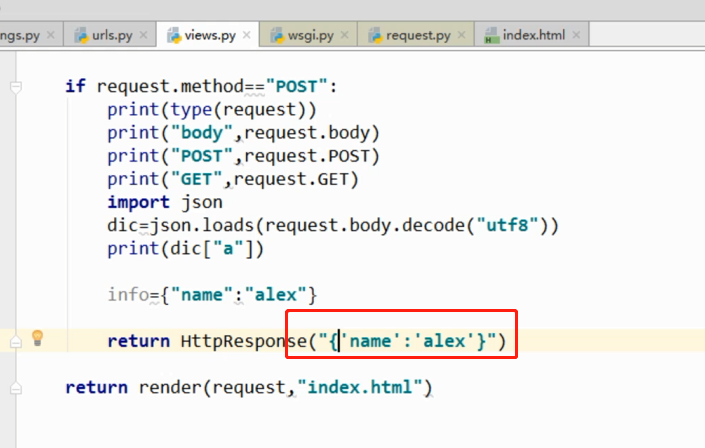The height and width of the screenshot is (448, 705).
Task: Switch to the urls.py tab
Action: [112, 35]
